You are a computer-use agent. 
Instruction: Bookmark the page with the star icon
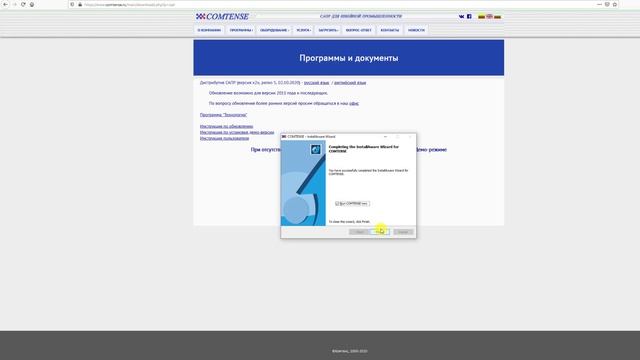coord(615,4)
